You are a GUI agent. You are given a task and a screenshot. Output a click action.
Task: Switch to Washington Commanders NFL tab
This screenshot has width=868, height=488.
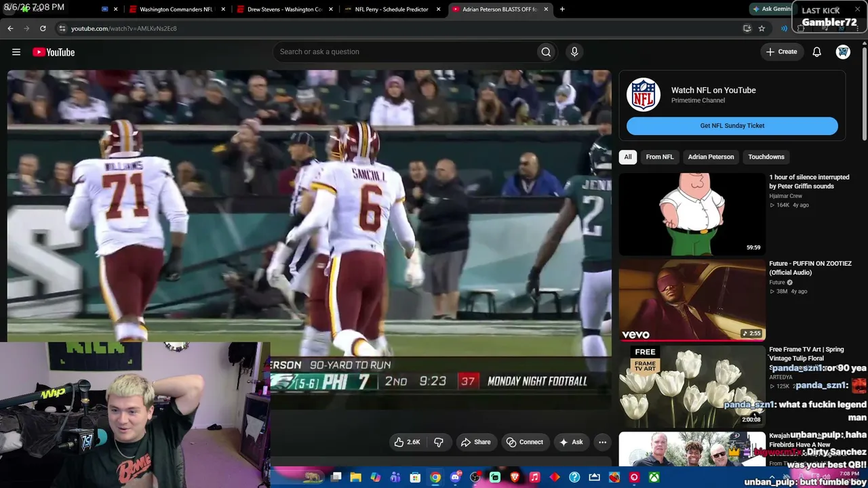(176, 9)
